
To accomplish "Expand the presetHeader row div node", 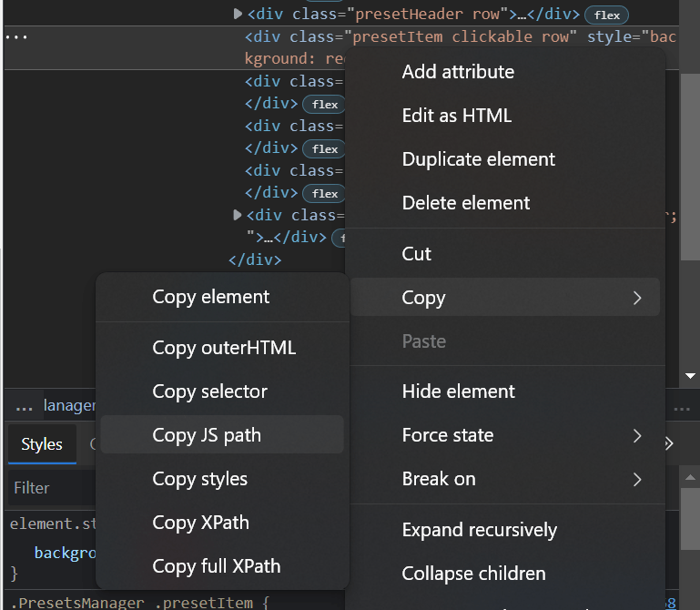I will pos(238,14).
